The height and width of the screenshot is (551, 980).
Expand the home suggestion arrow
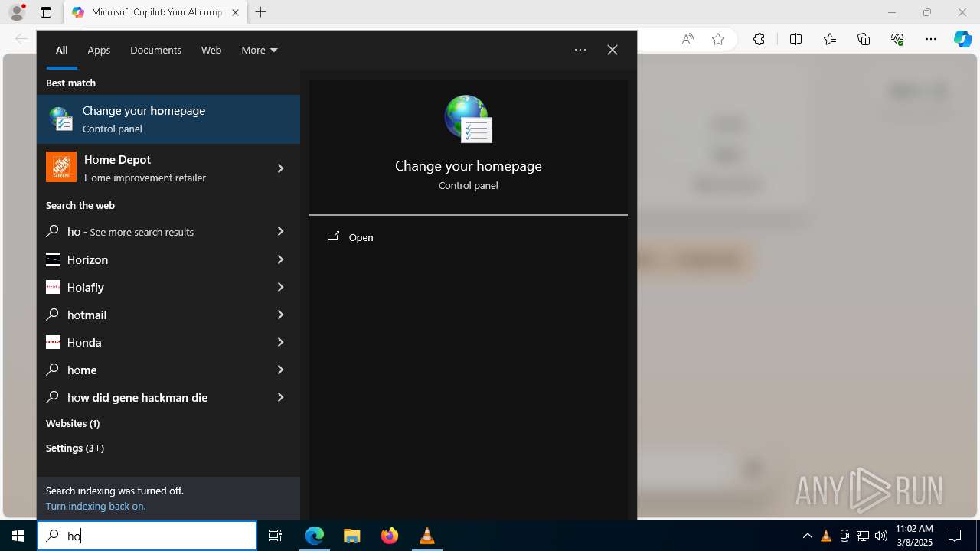click(280, 370)
